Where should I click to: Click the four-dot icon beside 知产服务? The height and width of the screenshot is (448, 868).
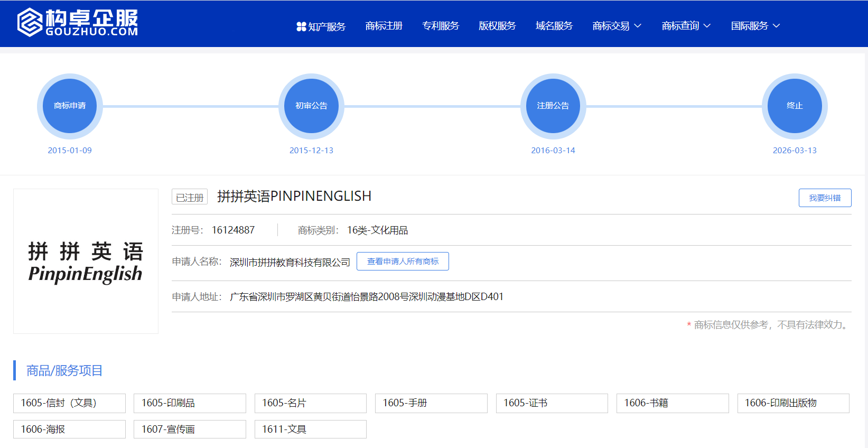pos(301,26)
